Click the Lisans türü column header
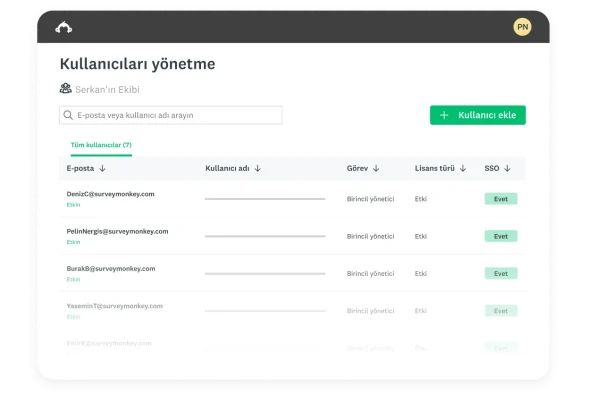Image resolution: width=604 pixels, height=400 pixels. pyautogui.click(x=435, y=168)
